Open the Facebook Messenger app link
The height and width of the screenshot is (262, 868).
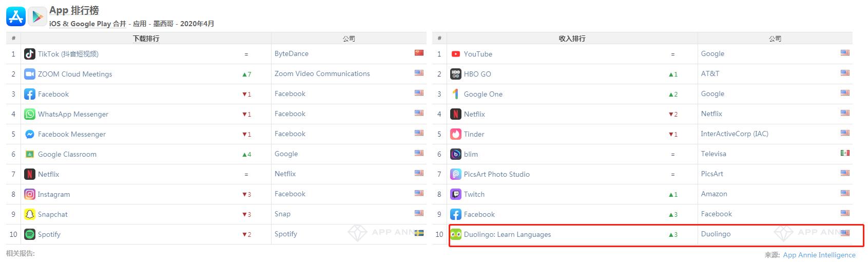(72, 134)
